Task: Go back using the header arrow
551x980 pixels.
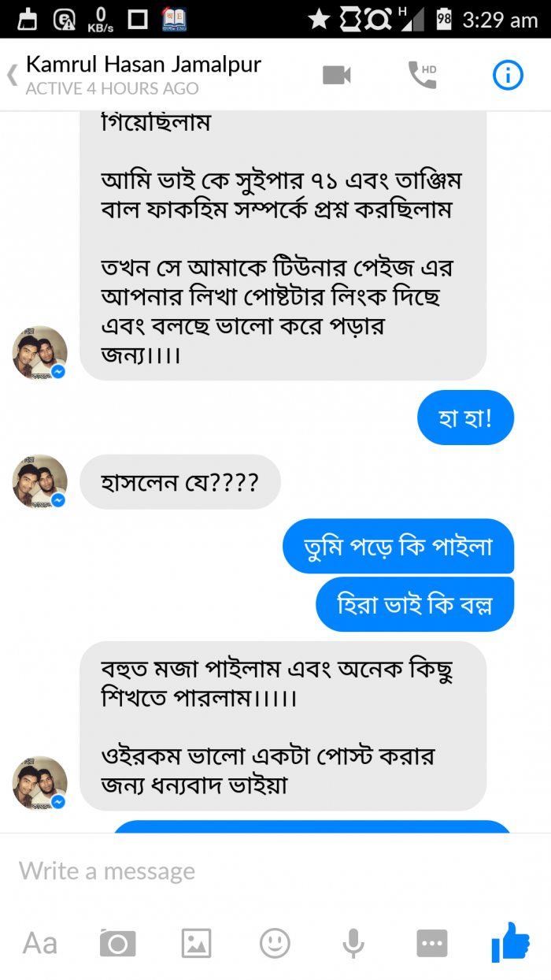Action: tap(12, 76)
